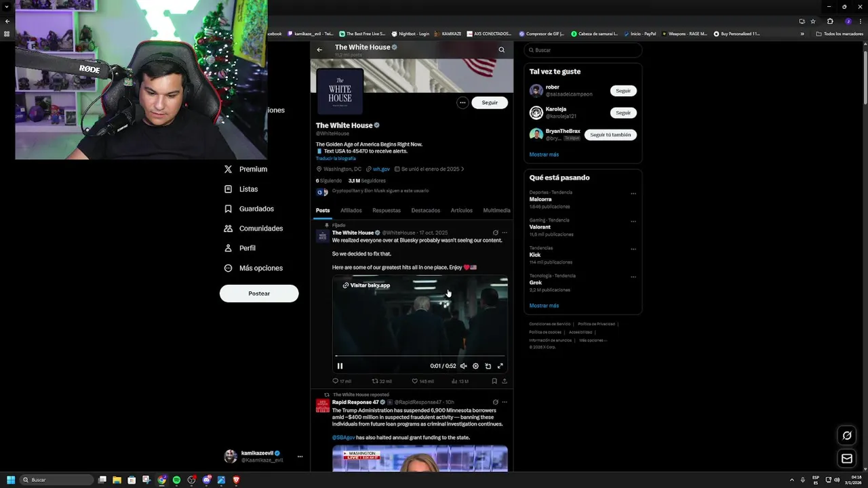The image size is (868, 488).
Task: Open the messages floating button
Action: pyautogui.click(x=847, y=459)
